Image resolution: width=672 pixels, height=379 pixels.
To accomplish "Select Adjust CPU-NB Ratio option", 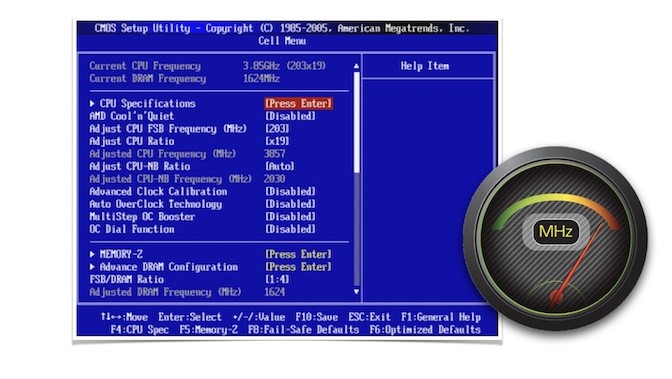I will [x=140, y=166].
